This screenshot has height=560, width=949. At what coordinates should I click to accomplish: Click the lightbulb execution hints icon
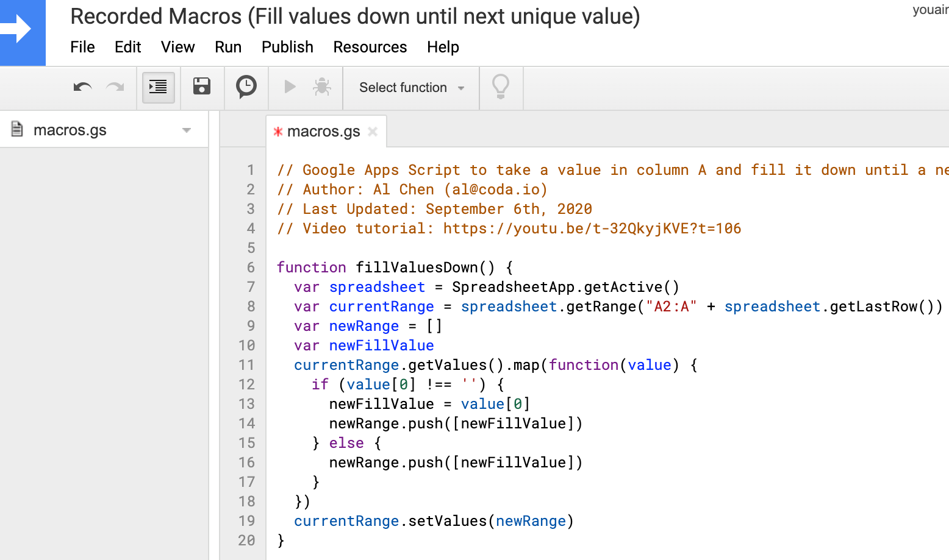pyautogui.click(x=501, y=87)
